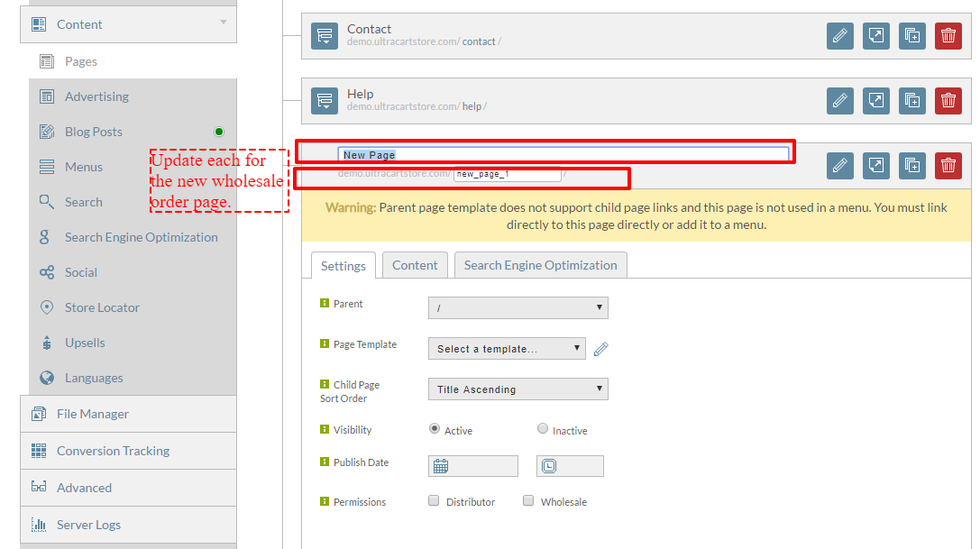Delete the Help page using trash icon
The height and width of the screenshot is (549, 980).
(x=948, y=101)
